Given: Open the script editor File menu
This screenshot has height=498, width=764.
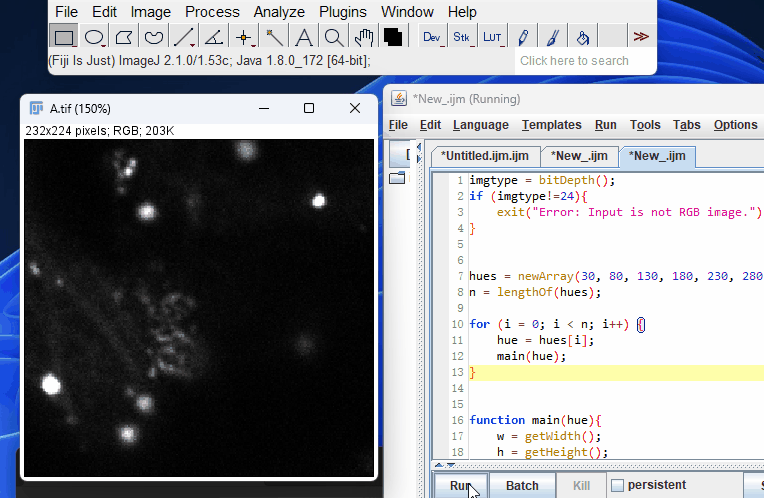Looking at the screenshot, I should pyautogui.click(x=398, y=125).
